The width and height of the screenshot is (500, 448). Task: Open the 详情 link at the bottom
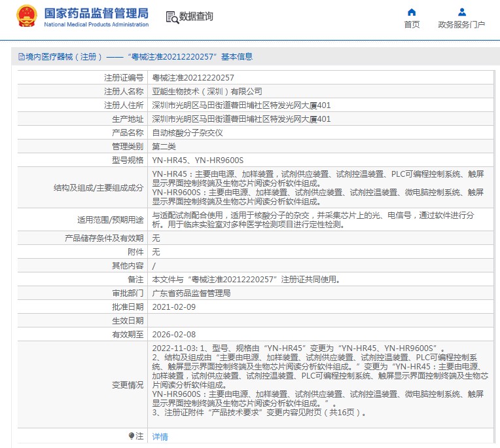pyautogui.click(x=160, y=437)
